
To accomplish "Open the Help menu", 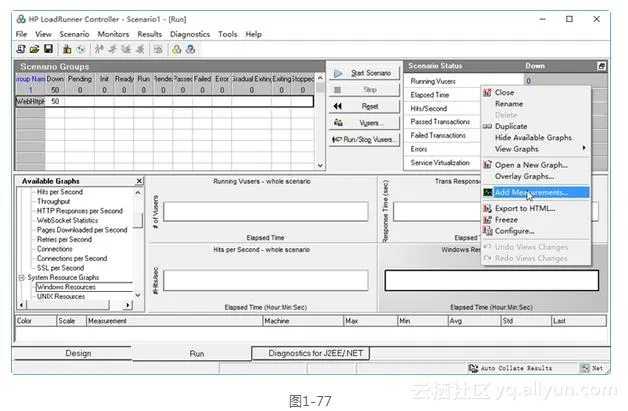I will [x=253, y=34].
